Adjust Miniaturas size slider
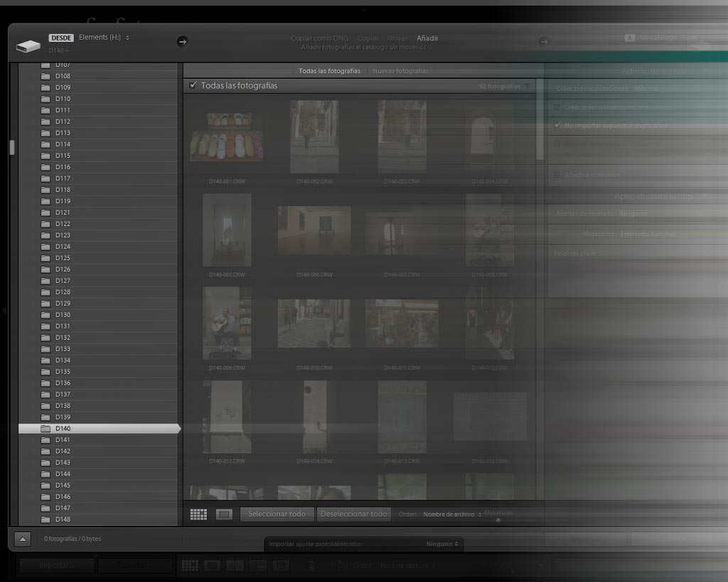Viewport: 728px width, 582px height. [498, 519]
